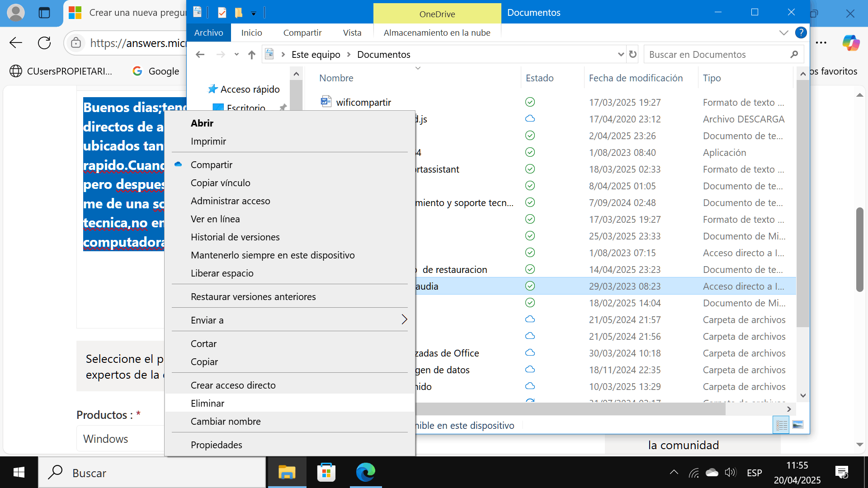The image size is (868, 488).
Task: Expand the ribbon with the chevron
Action: click(x=784, y=33)
